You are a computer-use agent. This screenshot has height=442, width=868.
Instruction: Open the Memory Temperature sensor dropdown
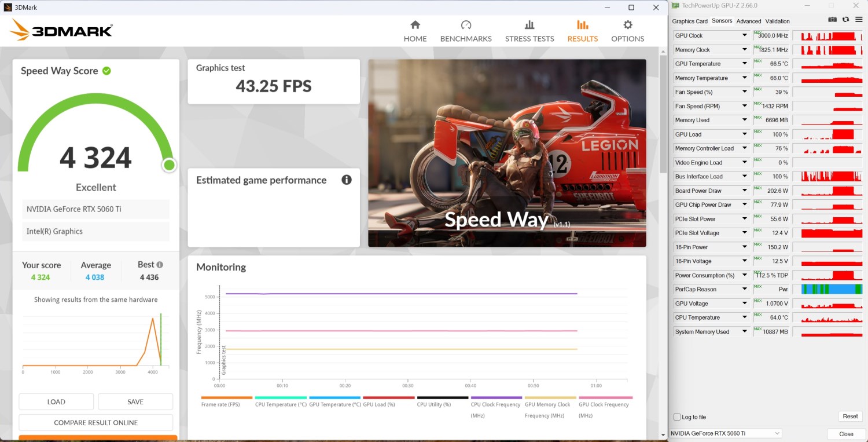click(745, 78)
